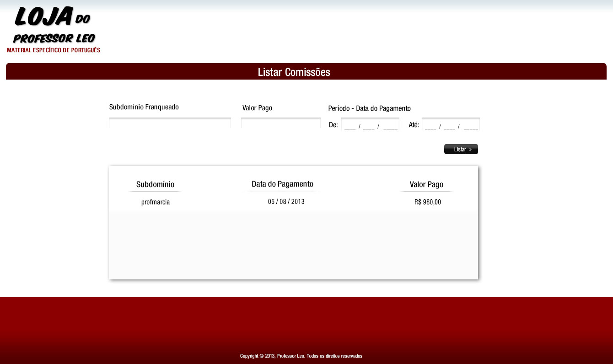Click the 'Até' end date input

[451, 124]
